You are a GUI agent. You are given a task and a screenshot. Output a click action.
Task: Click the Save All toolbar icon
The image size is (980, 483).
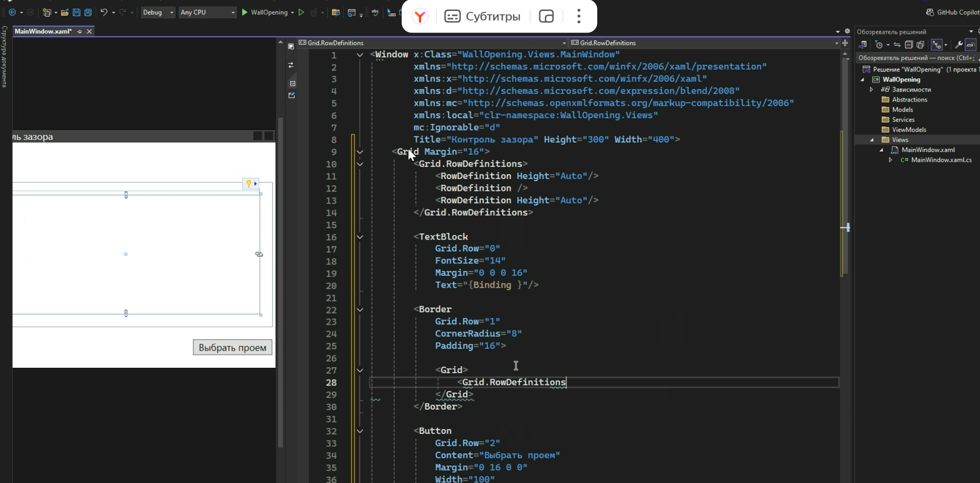pos(88,12)
